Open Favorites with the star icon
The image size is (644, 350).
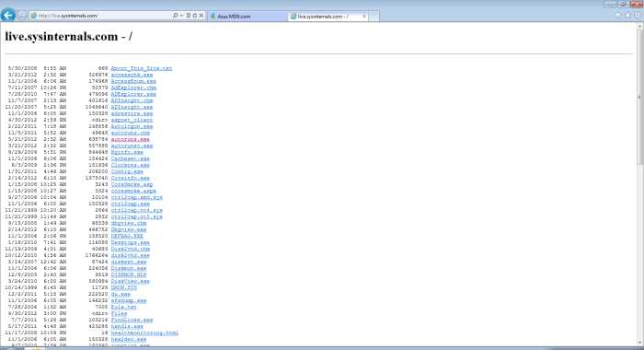pos(627,16)
